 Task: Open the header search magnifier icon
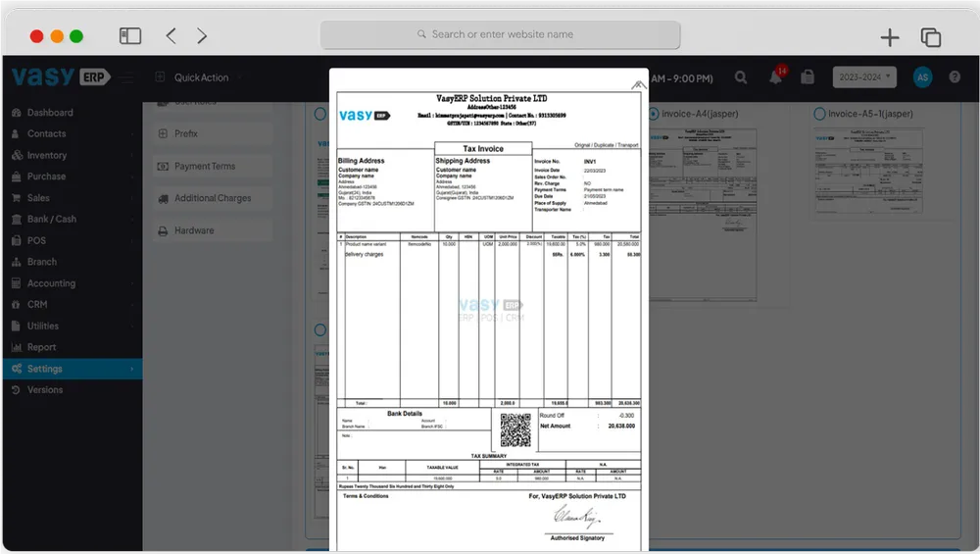point(741,77)
